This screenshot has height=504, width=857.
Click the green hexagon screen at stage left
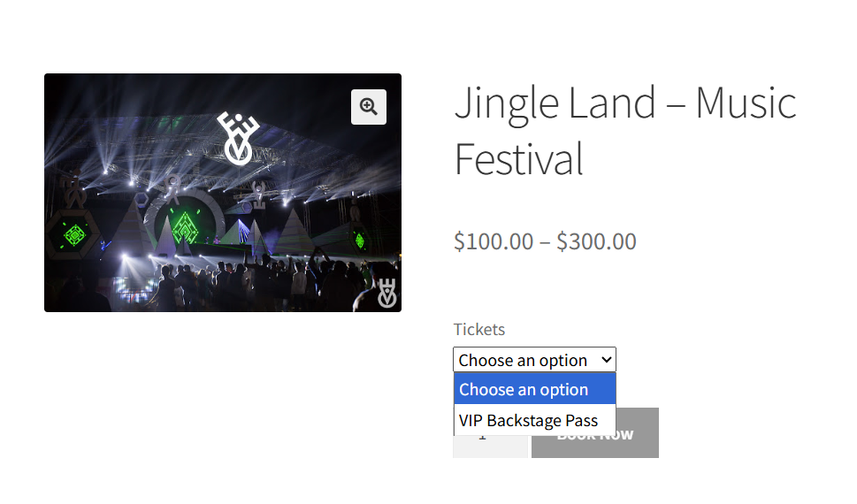pos(75,236)
